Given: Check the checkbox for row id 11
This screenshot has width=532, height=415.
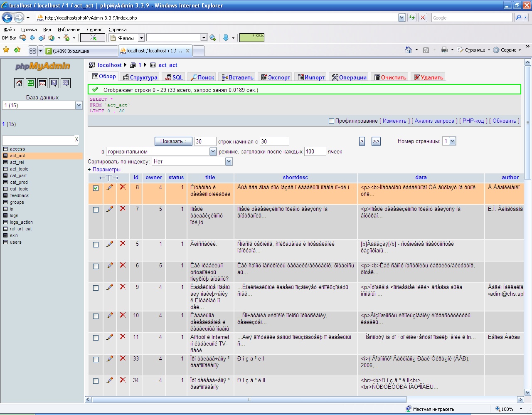Looking at the screenshot, I should [96, 338].
